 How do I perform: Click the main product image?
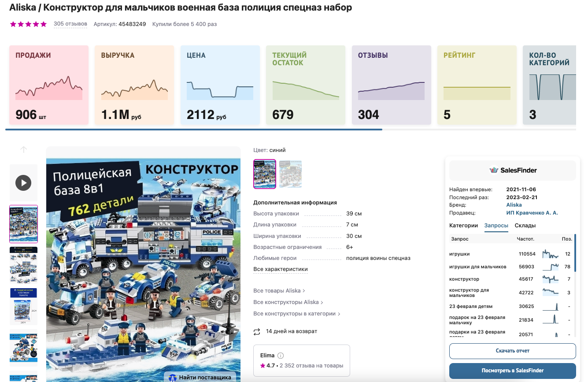143,264
